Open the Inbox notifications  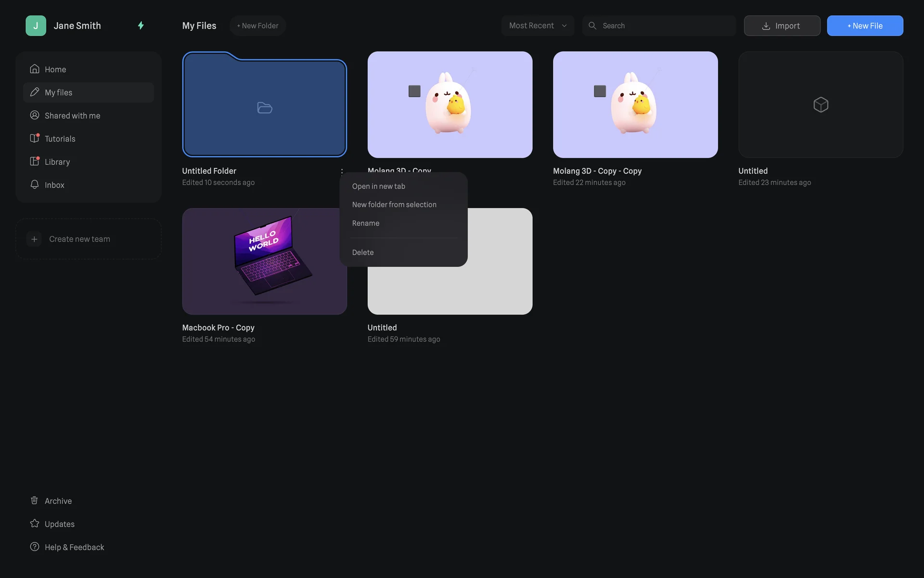54,185
